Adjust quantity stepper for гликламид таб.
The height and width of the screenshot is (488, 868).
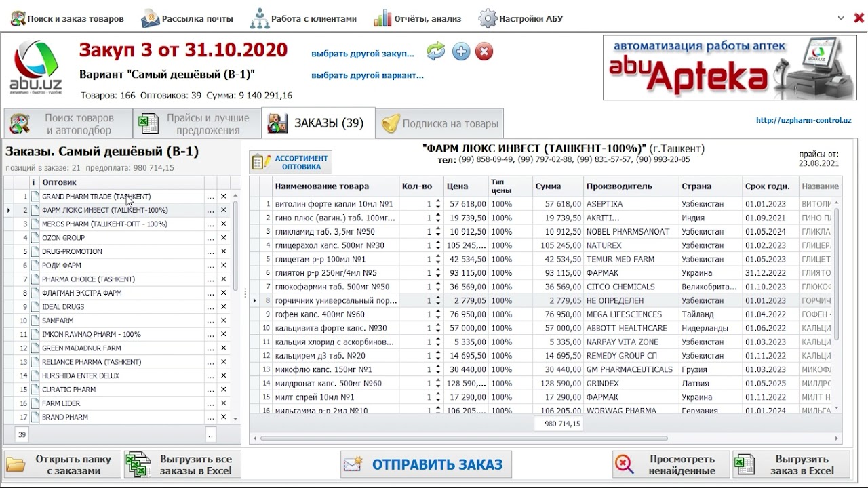coord(437,232)
